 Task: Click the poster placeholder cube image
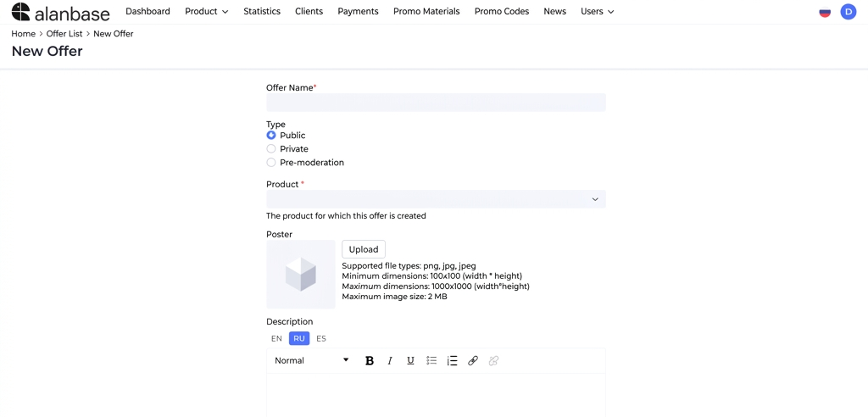coord(301,274)
